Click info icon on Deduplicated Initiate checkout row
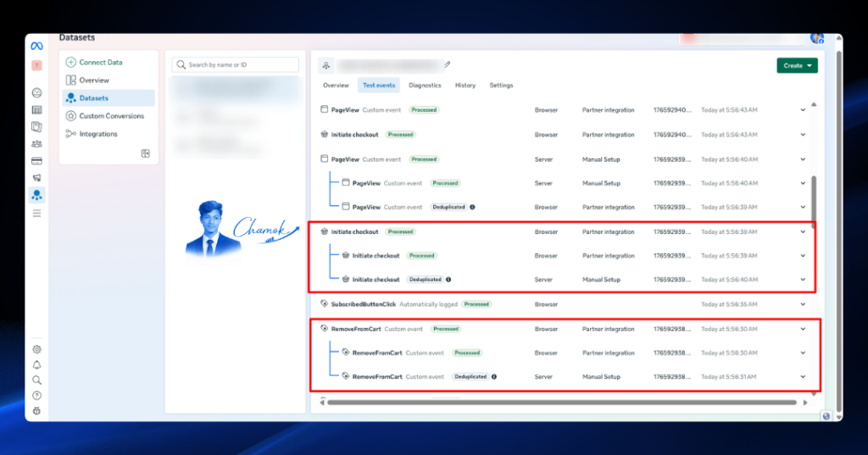 [448, 280]
